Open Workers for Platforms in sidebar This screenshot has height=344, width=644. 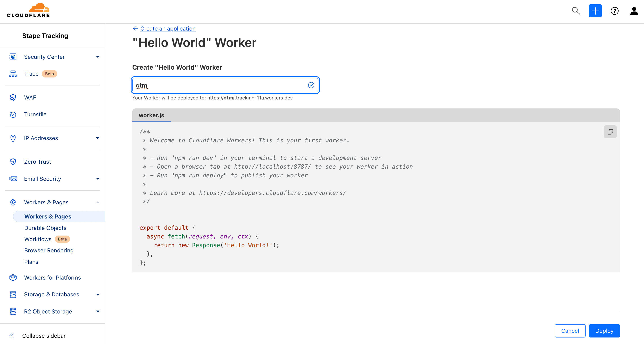coord(53,278)
